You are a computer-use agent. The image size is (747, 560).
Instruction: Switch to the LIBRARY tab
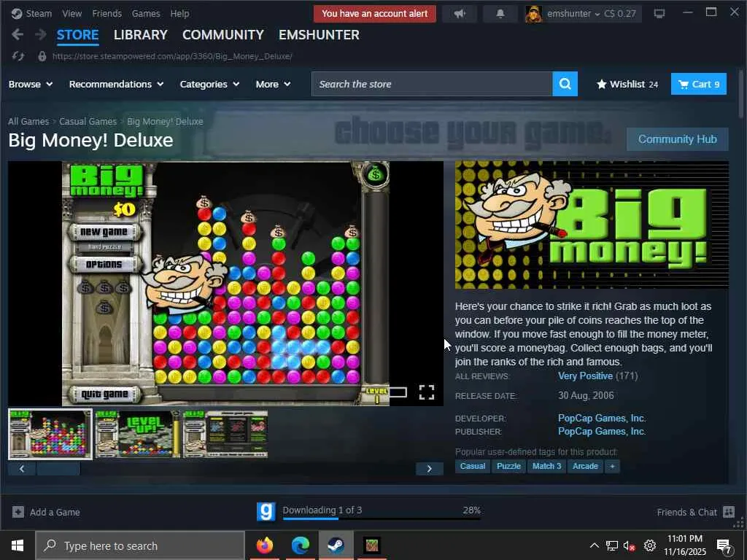141,35
